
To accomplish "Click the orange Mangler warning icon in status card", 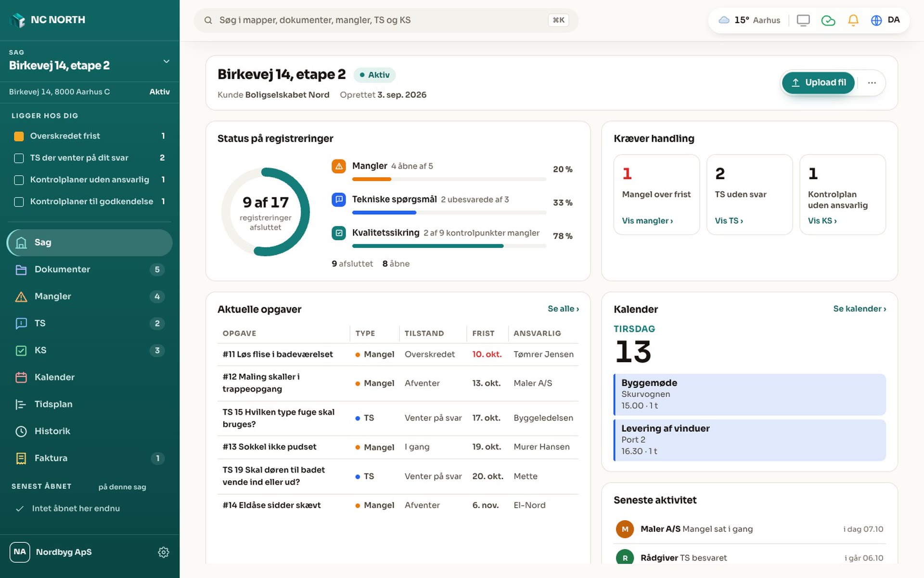I will pos(339,166).
